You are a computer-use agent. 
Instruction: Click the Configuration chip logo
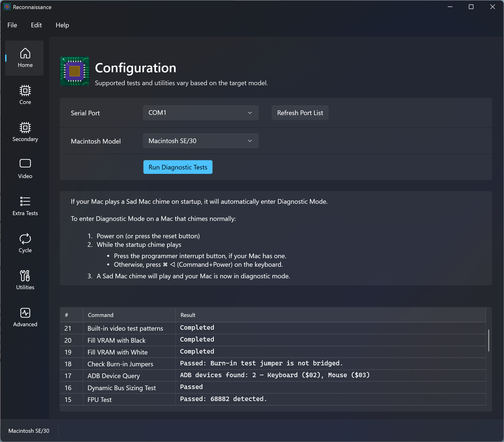tap(75, 71)
